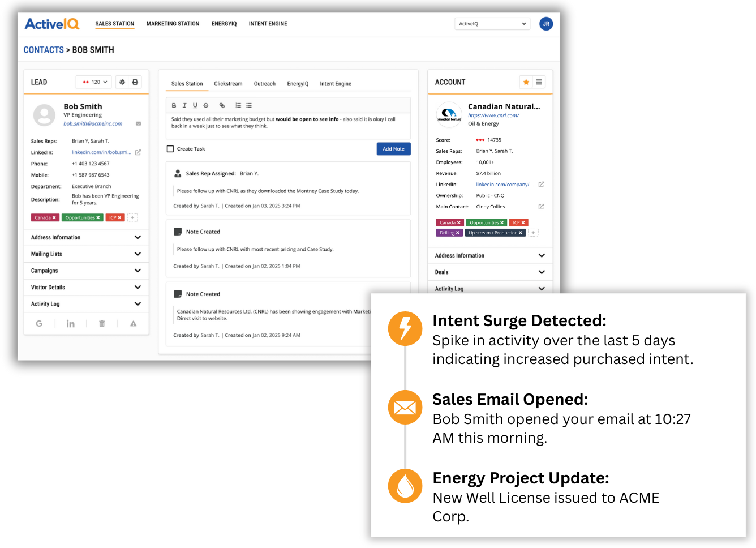Switch to the EnergyIQ content tab
This screenshot has height=548, width=756.
(x=298, y=84)
